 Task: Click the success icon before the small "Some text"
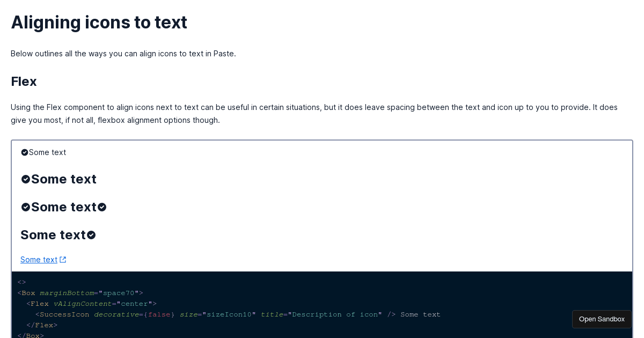click(x=24, y=152)
